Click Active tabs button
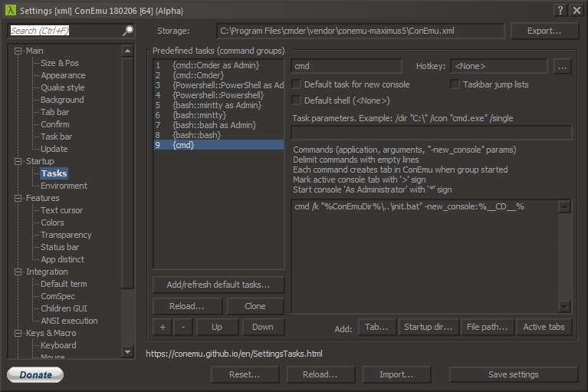Viewport: 588px width, 392px height. click(544, 327)
